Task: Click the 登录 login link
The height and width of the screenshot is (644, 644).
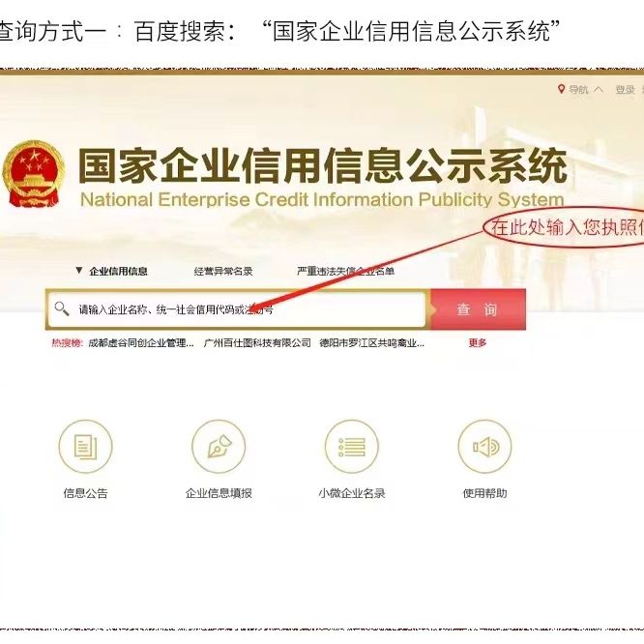Action: pos(625,89)
